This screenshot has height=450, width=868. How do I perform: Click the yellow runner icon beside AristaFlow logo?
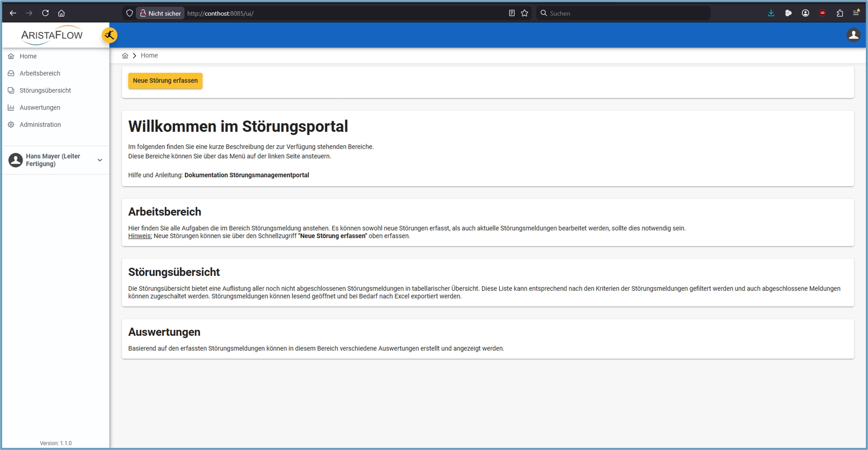point(110,35)
